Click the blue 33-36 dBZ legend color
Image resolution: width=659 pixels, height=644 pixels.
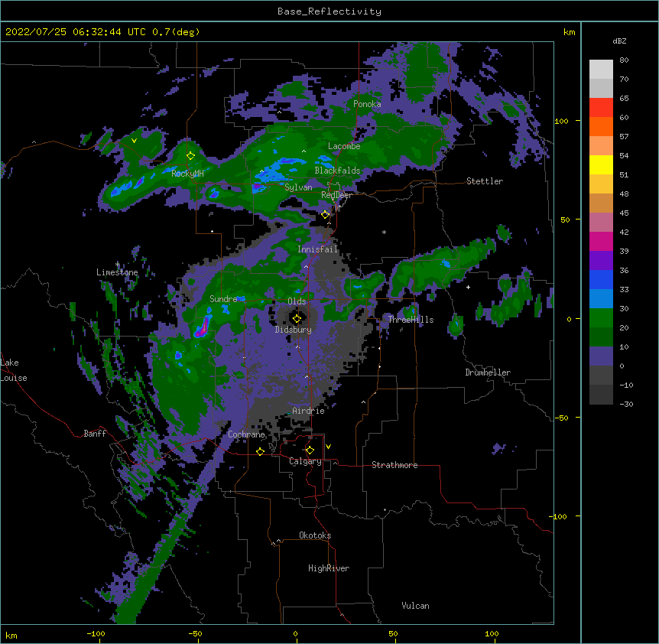point(601,280)
